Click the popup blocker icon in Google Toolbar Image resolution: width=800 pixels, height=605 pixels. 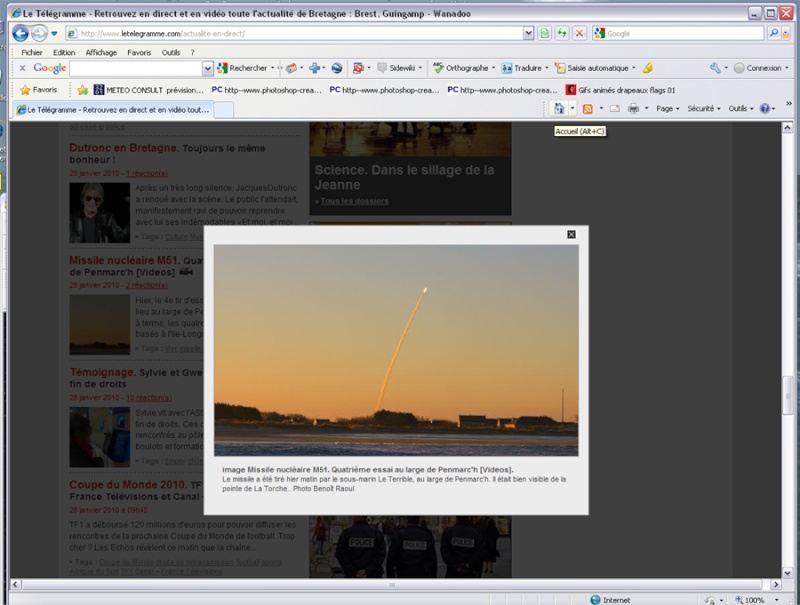tap(358, 68)
